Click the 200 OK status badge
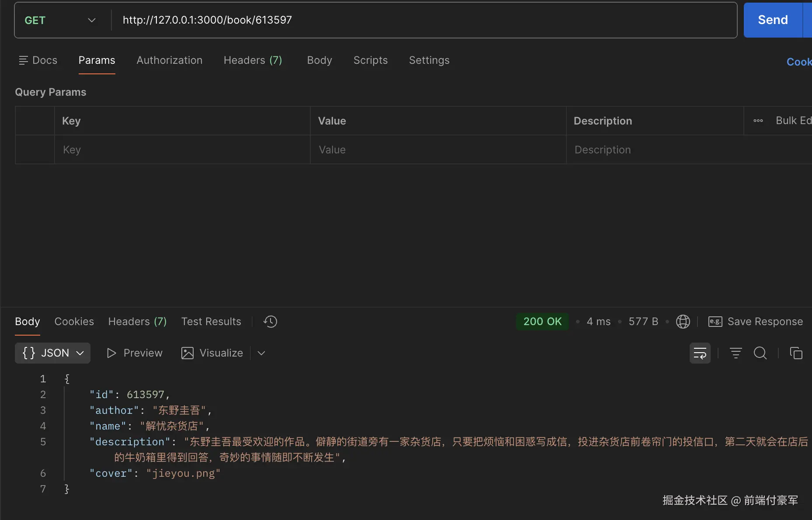This screenshot has height=520, width=812. 542,322
